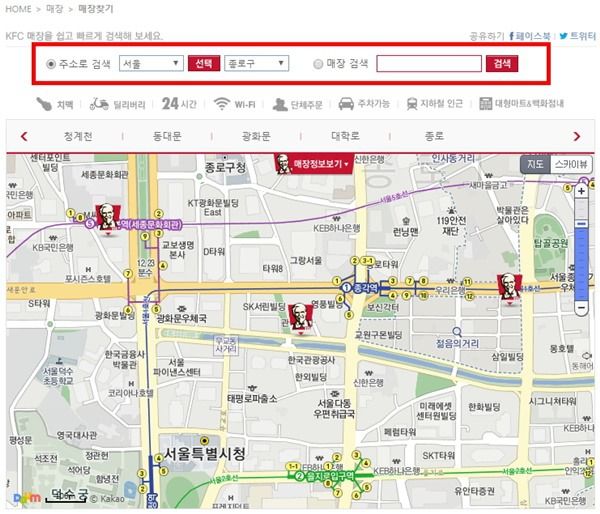
Task: Share via 트위터 link
Action: click(577, 36)
